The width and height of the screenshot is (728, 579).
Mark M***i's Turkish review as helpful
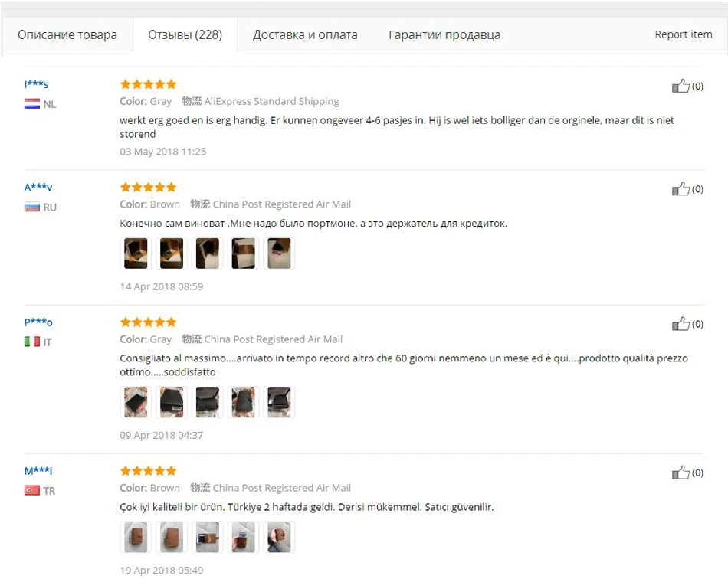point(680,473)
